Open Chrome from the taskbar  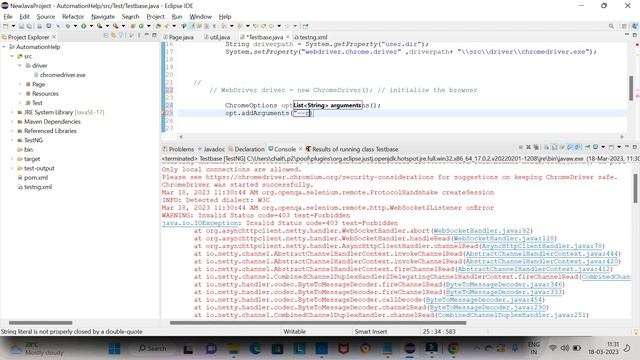click(x=453, y=349)
